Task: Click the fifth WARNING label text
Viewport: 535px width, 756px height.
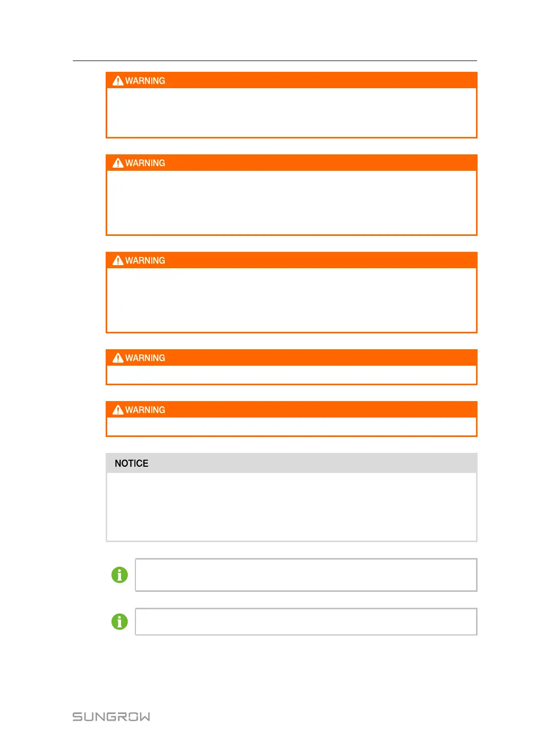Action: (145, 409)
